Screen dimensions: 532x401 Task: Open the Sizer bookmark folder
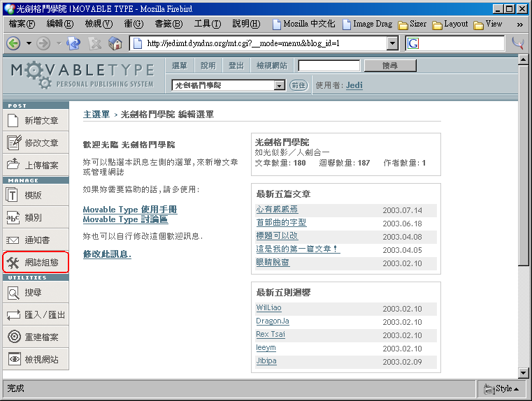coord(412,24)
